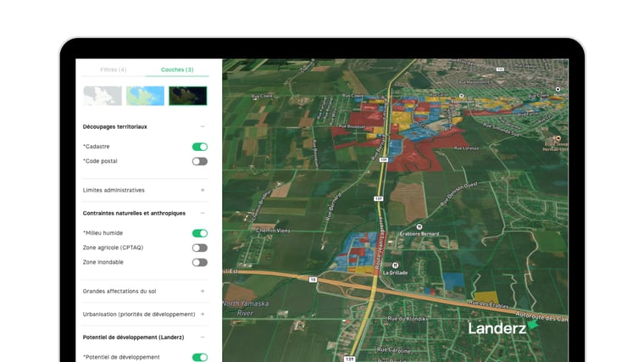Switch to the Filtres (4) tab
Viewport: 644px width, 362px height.
(x=114, y=70)
